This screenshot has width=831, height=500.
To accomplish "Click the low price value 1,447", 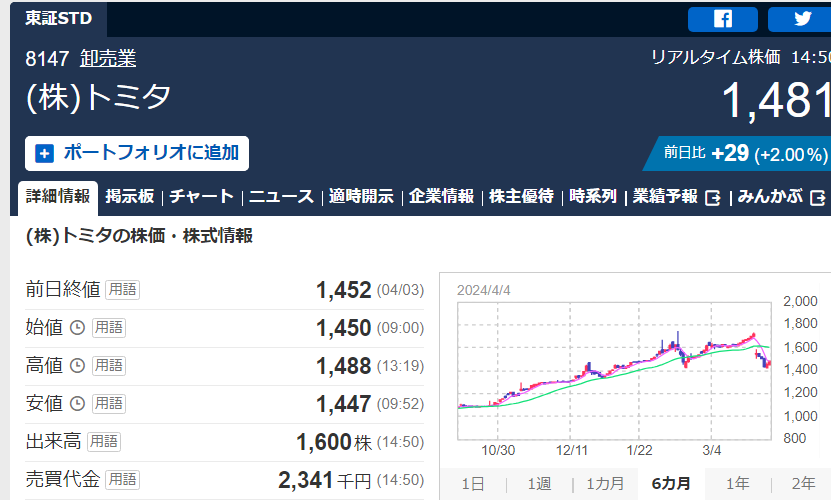I will click(343, 405).
